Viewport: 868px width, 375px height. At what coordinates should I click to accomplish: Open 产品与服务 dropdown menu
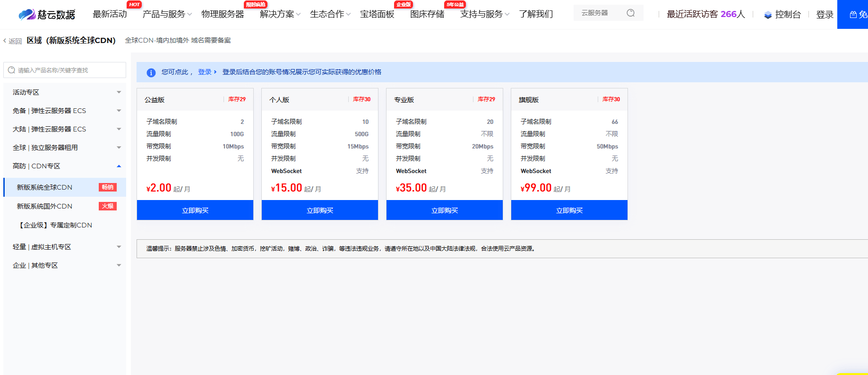(167, 14)
